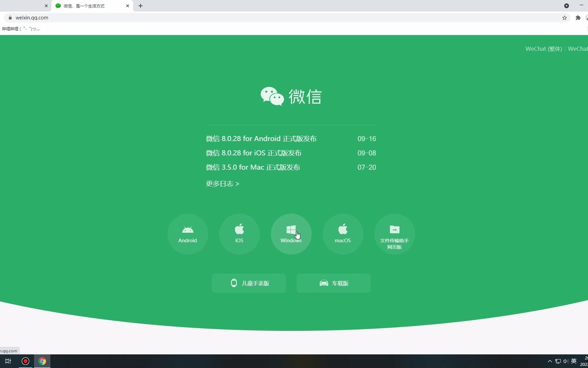Close the first browser tab
The height and width of the screenshot is (368, 588).
pos(46,6)
